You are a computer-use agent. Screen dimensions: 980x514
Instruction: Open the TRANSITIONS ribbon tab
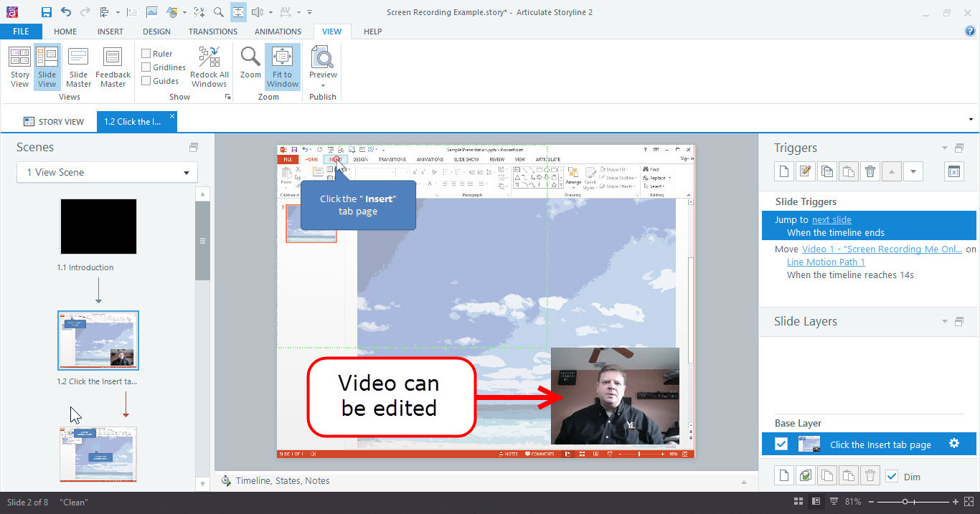[213, 32]
